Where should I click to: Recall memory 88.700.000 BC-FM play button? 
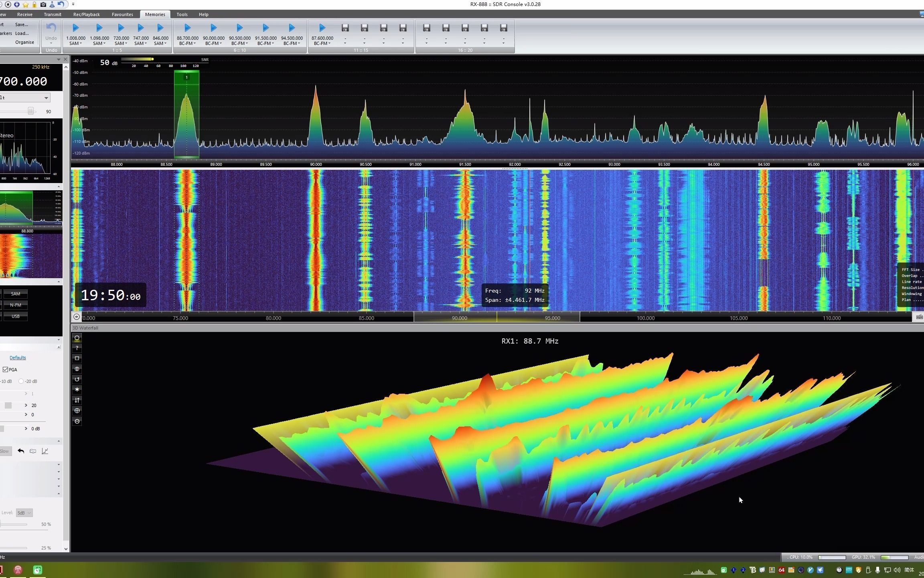(187, 28)
